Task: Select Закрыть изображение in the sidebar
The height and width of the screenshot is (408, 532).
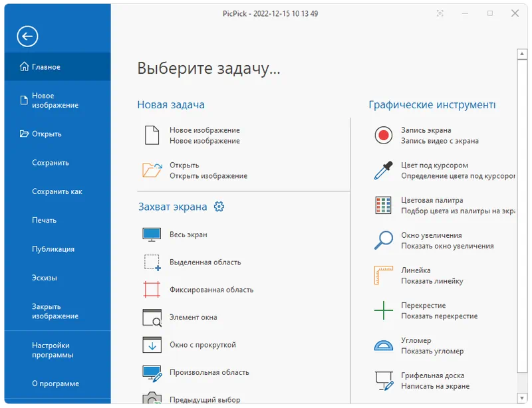Action: coord(57,312)
